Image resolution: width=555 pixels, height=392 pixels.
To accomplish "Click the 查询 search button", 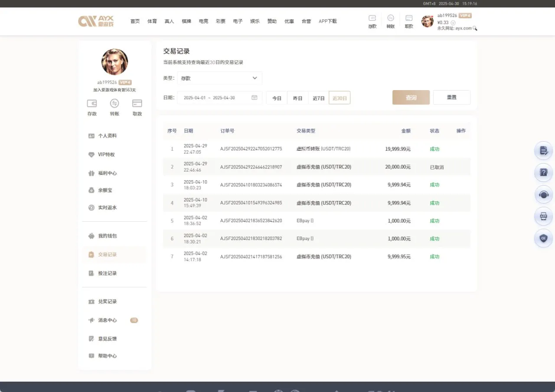I will pyautogui.click(x=411, y=97).
